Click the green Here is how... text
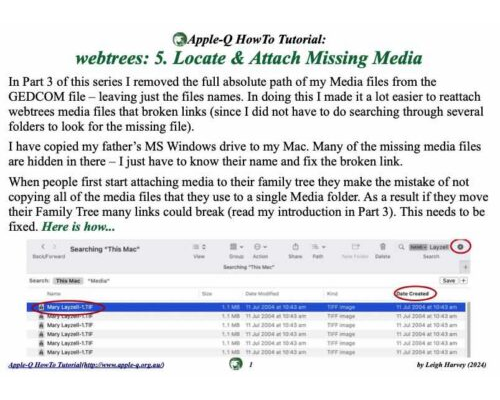500x400 pixels. click(x=78, y=227)
